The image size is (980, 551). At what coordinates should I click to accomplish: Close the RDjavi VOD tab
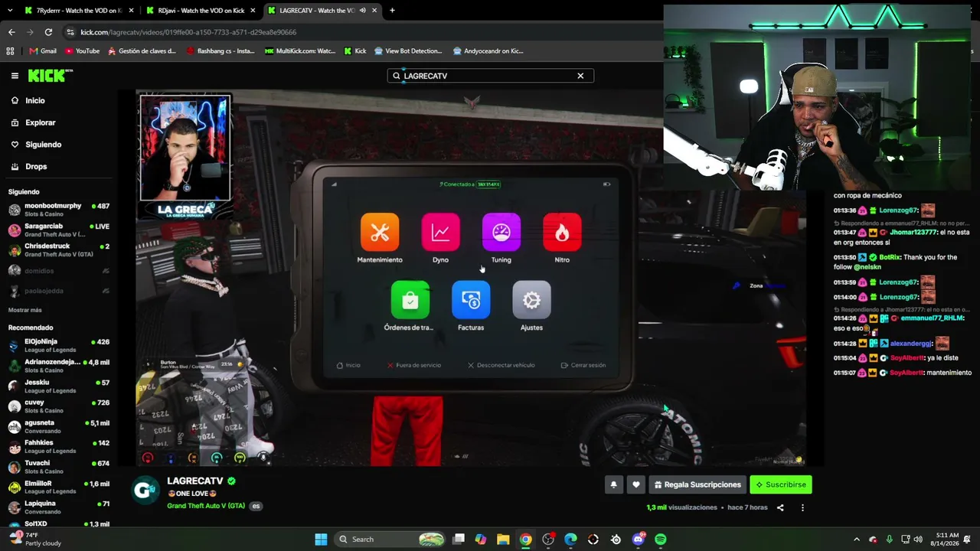253,11
